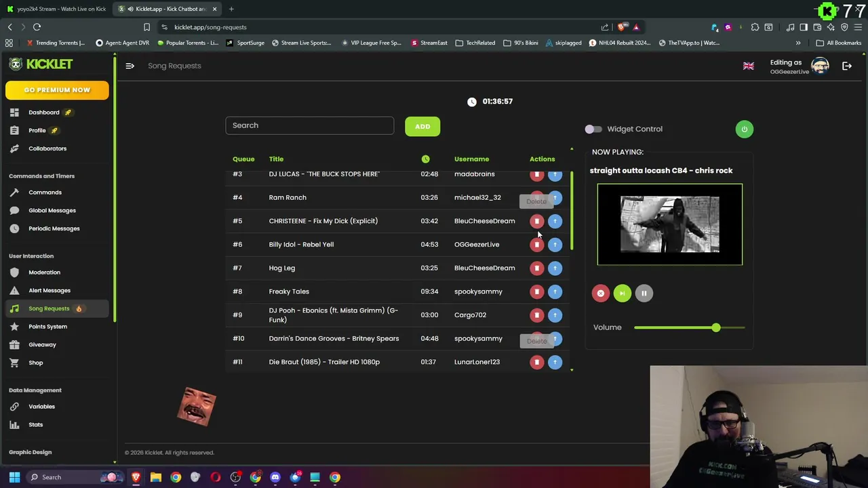Click GO PREMIUM NOW button
This screenshot has width=868, height=488.
pos(57,90)
